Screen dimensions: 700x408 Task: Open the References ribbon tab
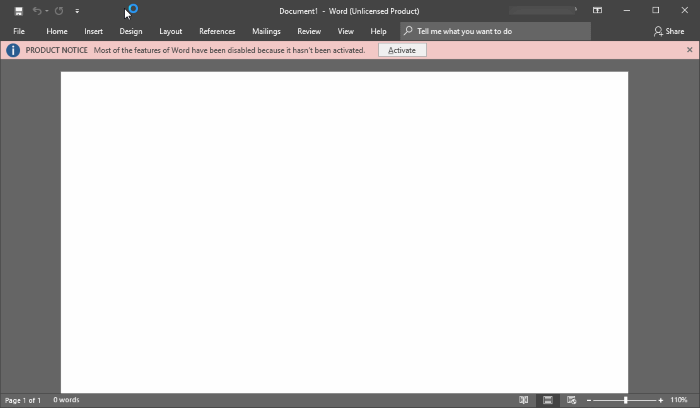pyautogui.click(x=217, y=31)
